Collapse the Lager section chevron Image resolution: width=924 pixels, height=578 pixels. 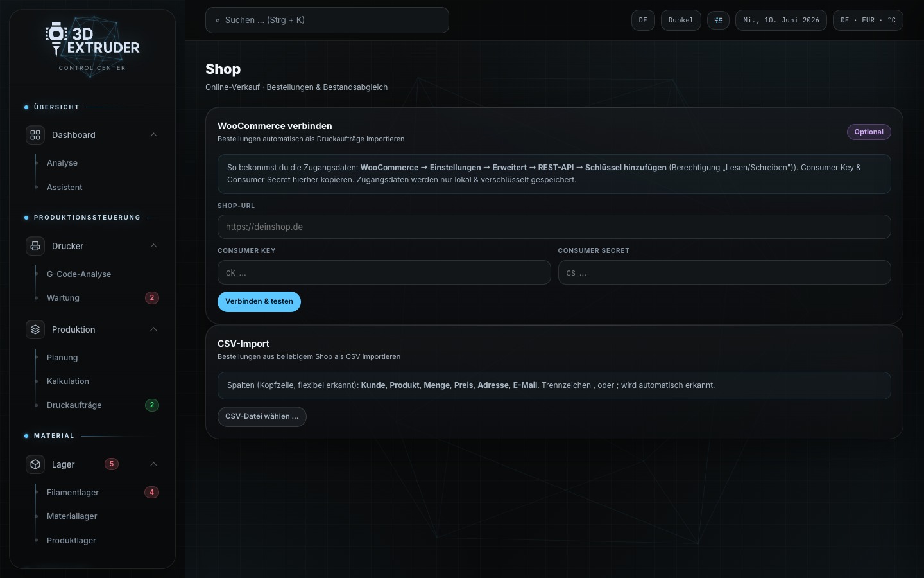(153, 464)
